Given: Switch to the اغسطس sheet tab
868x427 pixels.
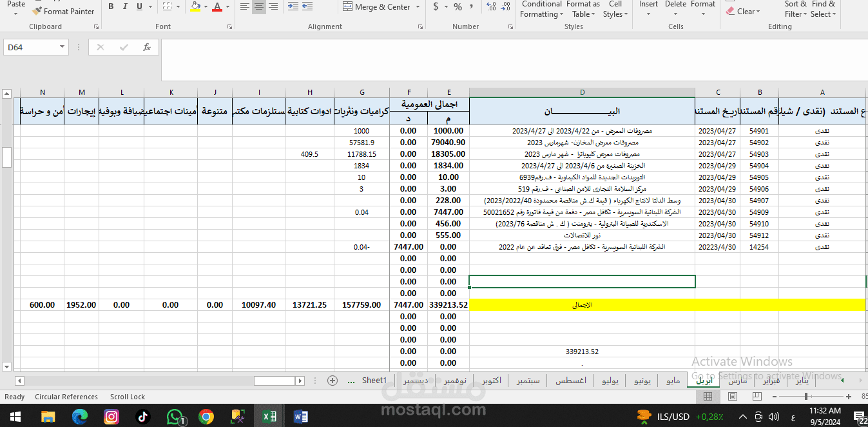Looking at the screenshot, I should coord(570,381).
